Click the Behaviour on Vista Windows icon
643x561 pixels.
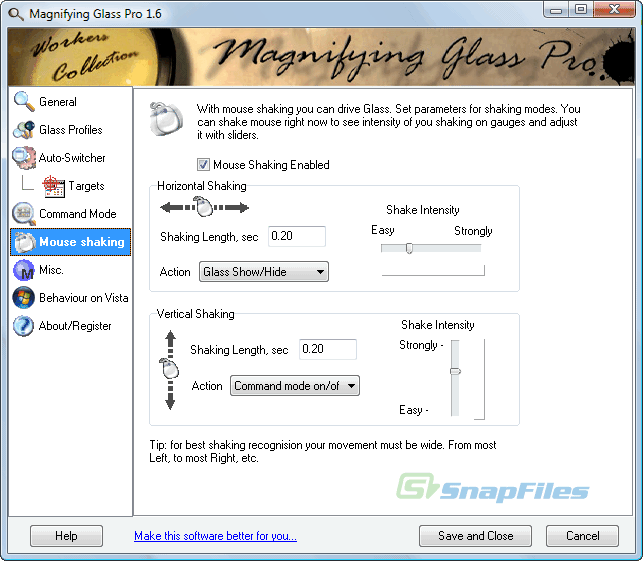pos(24,298)
